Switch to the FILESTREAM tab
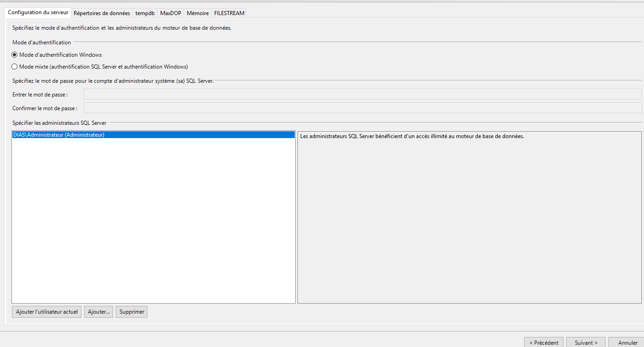Screen dimensions: 644x347 (x=229, y=13)
